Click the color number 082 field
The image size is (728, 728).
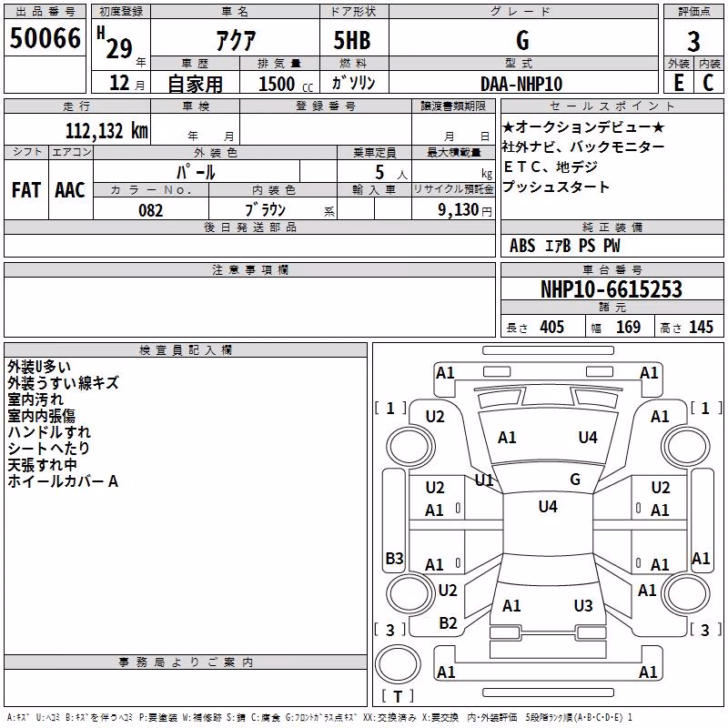tap(151, 210)
